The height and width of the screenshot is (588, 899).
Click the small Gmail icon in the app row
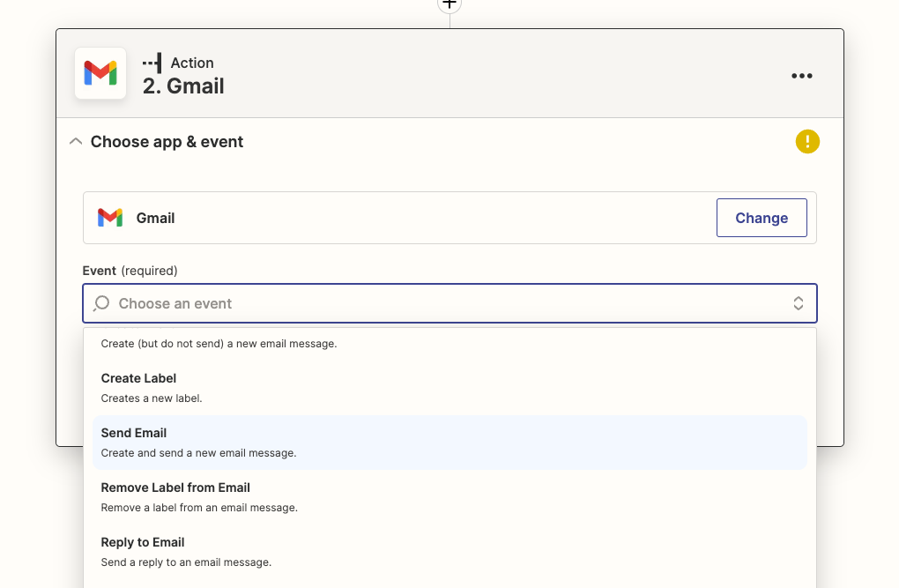pyautogui.click(x=110, y=218)
